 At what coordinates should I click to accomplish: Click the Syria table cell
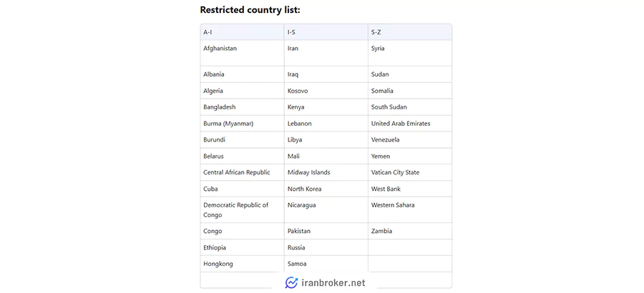point(410,53)
